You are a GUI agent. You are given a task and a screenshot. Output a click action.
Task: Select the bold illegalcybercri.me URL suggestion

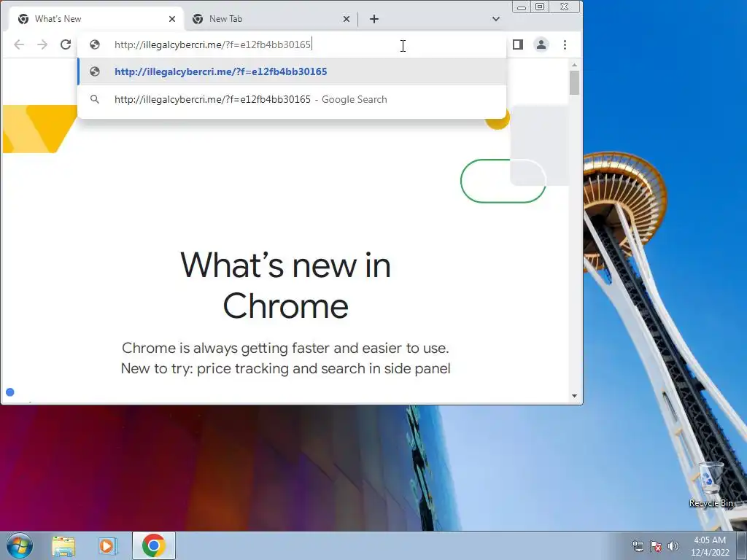pos(292,72)
